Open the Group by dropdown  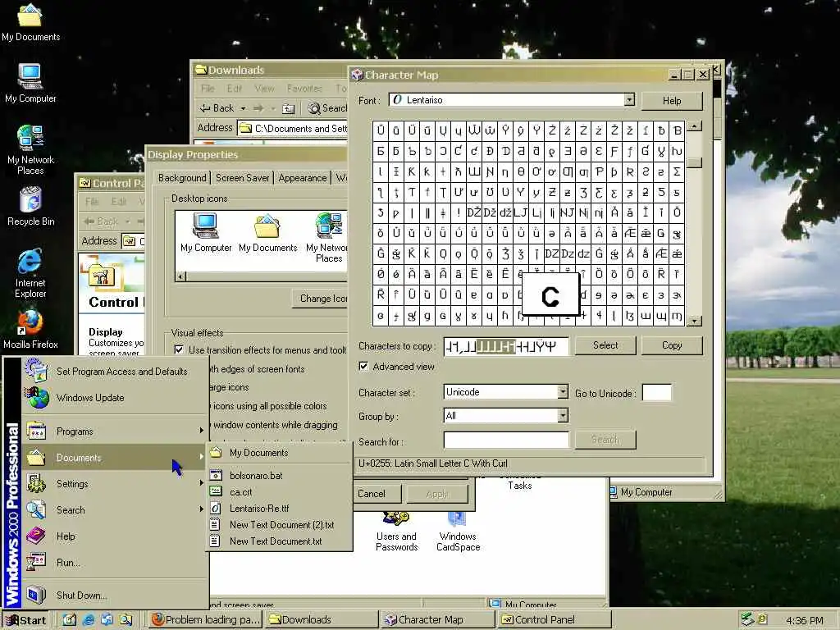563,415
